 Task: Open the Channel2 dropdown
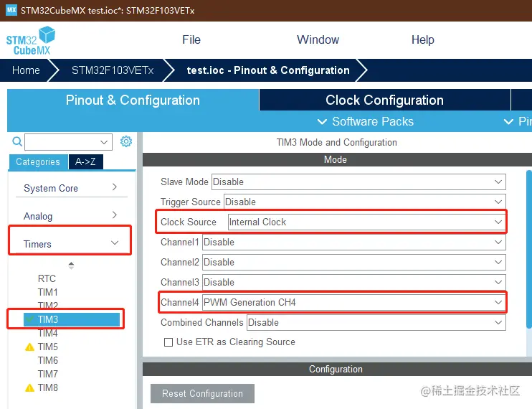point(354,262)
